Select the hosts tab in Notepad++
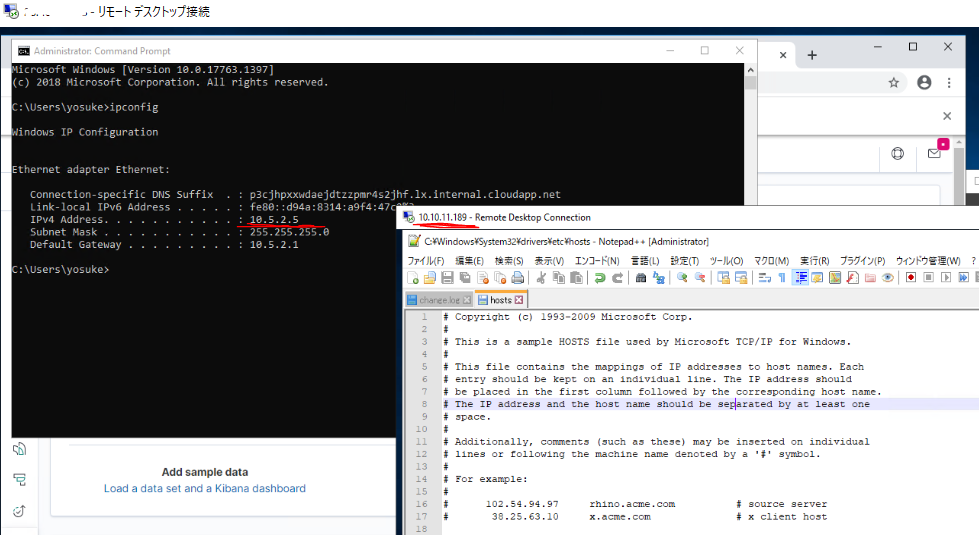 click(501, 300)
